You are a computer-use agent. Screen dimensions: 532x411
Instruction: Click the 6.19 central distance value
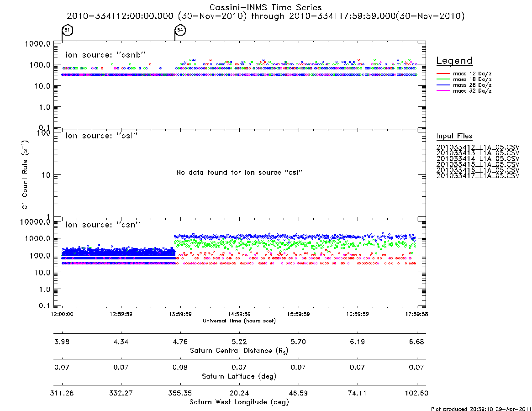pyautogui.click(x=357, y=342)
